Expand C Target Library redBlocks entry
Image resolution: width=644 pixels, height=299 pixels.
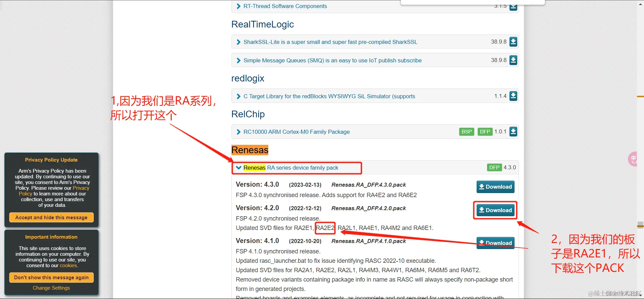(238, 96)
